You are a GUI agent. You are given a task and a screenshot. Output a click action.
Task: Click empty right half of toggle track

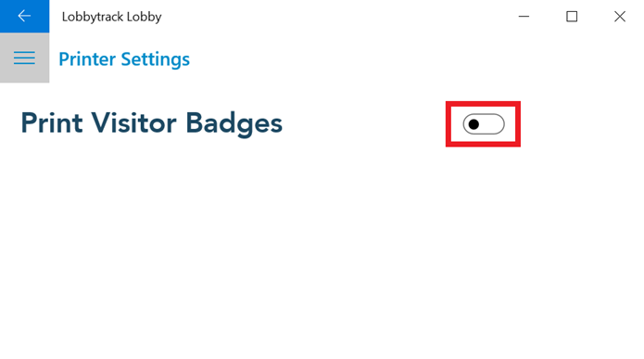[x=493, y=124]
